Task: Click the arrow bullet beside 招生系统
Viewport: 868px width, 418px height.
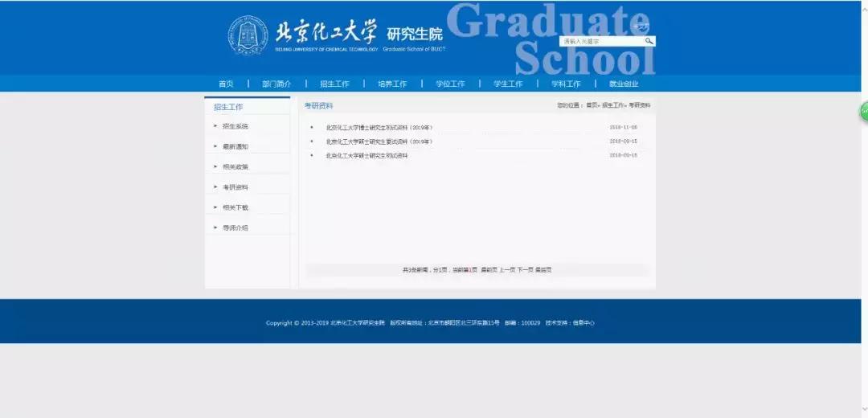Action: point(215,126)
